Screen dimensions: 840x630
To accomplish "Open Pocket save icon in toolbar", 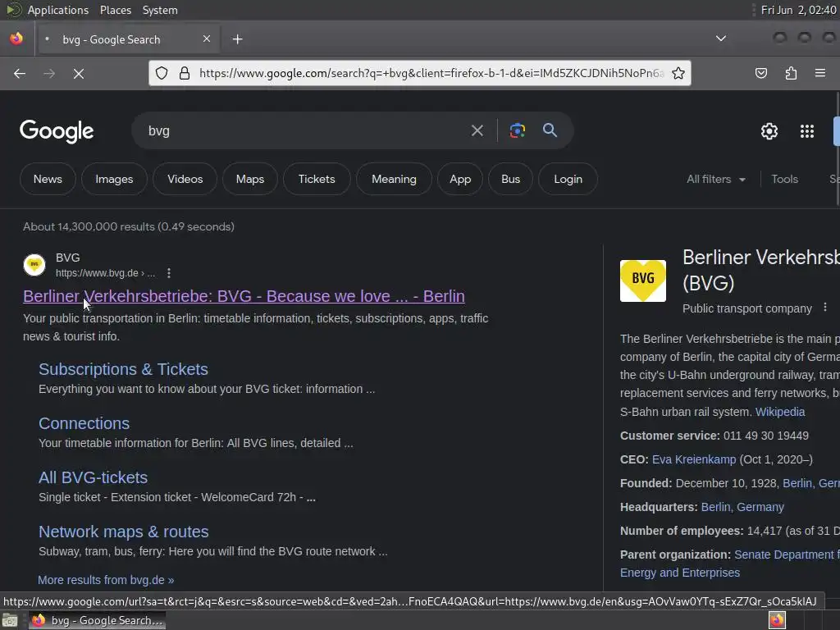I will (761, 73).
